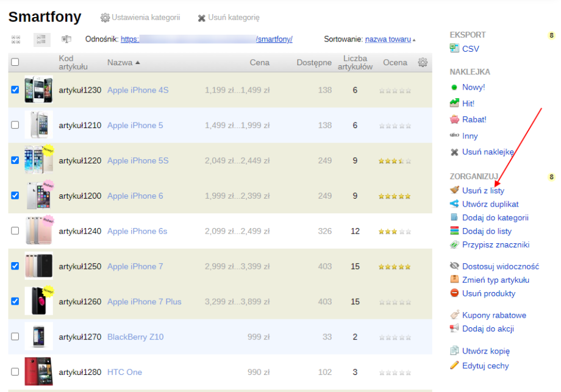Click the HTC One product thumbnail
Image resolution: width=561 pixels, height=392 pixels.
(38, 371)
